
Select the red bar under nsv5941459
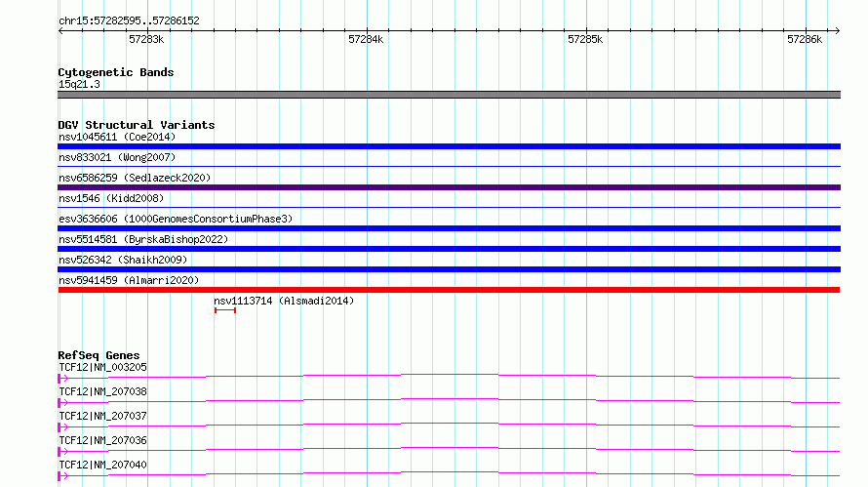[449, 290]
